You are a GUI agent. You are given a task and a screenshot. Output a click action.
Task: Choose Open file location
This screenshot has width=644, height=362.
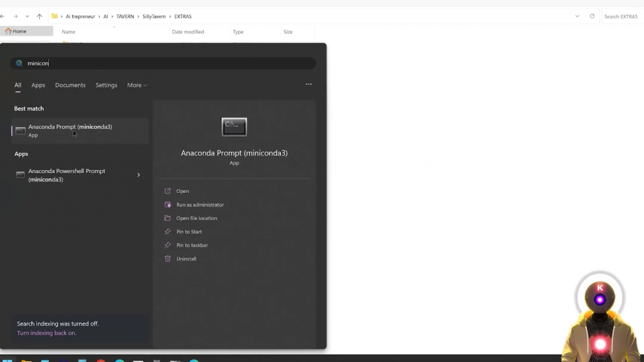point(196,218)
